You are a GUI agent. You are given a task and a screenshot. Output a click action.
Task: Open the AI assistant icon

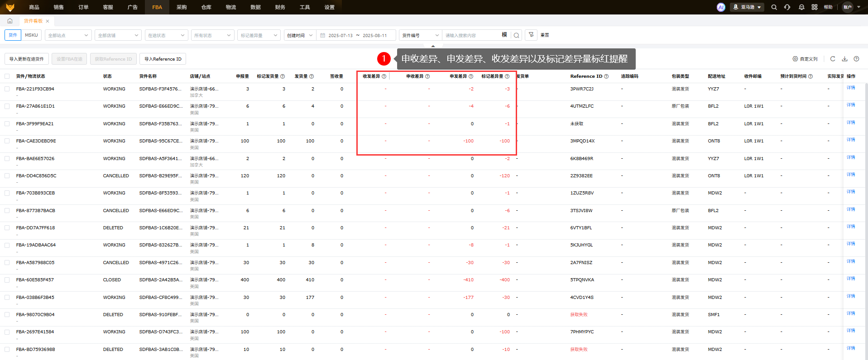[721, 7]
